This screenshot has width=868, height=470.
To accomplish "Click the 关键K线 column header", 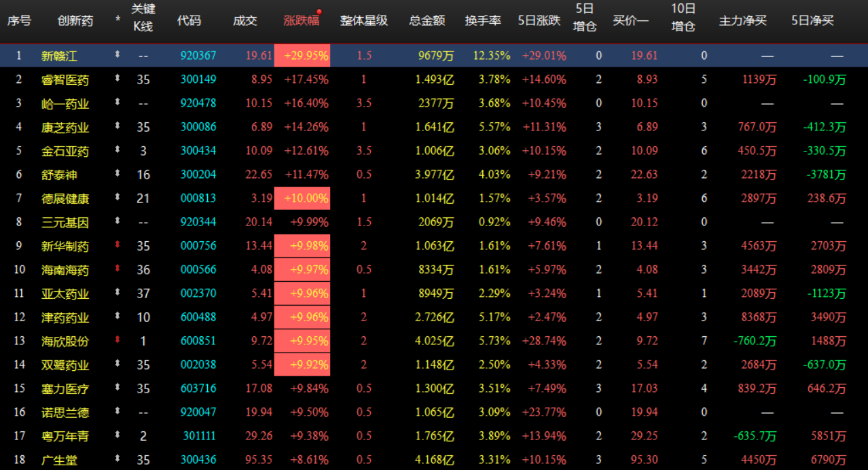I will click(x=143, y=18).
